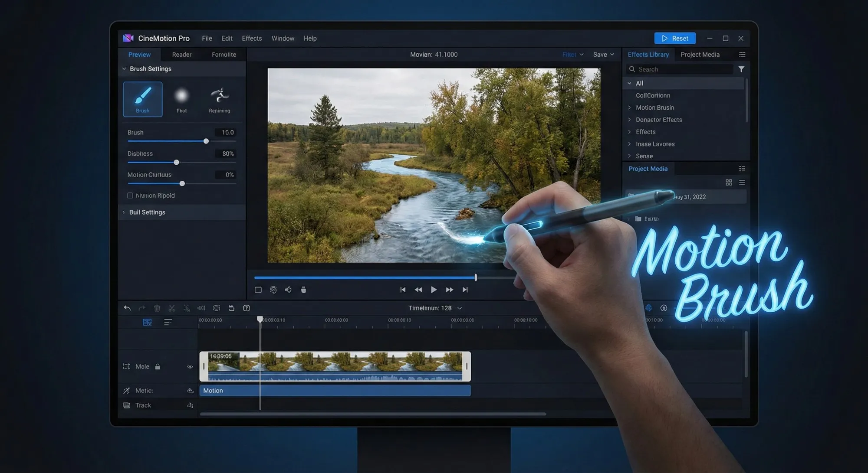Open the Save dropdown above the preview

[x=603, y=54]
